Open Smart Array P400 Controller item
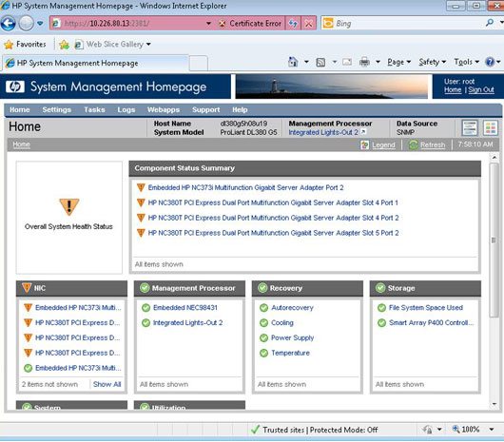Viewport: 504px width, 442px height. click(431, 323)
